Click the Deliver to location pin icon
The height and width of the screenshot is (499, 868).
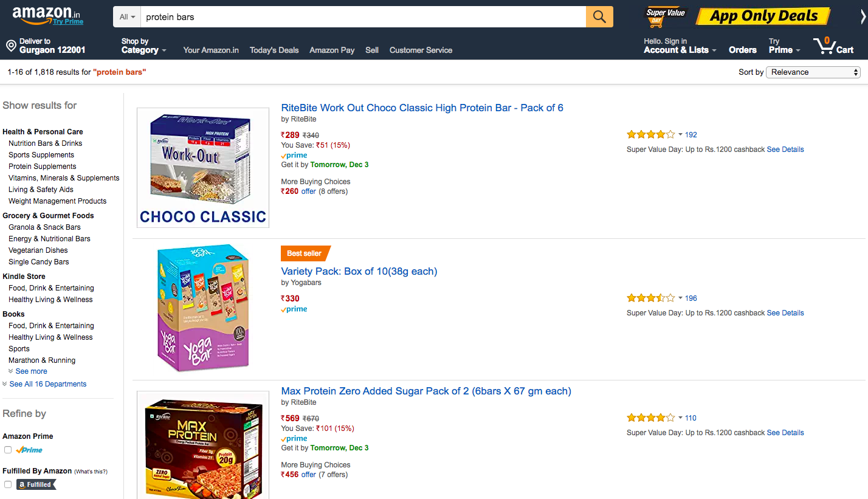click(10, 46)
